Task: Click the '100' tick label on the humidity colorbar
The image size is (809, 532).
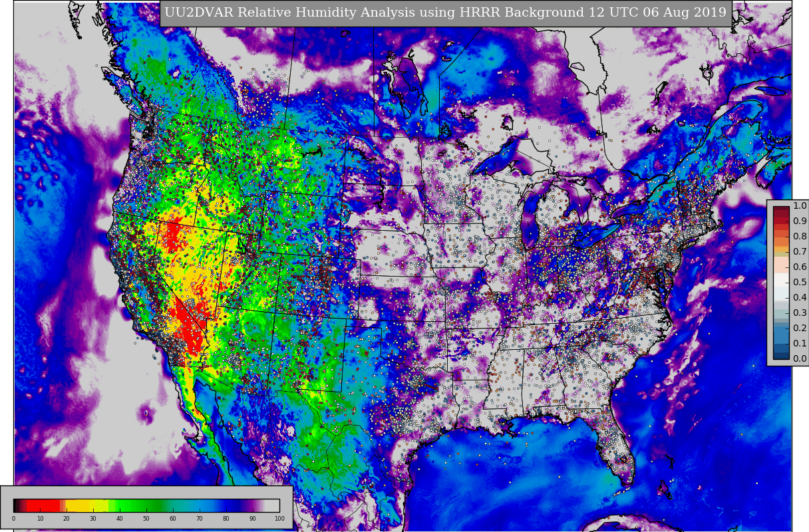Action: pyautogui.click(x=279, y=519)
